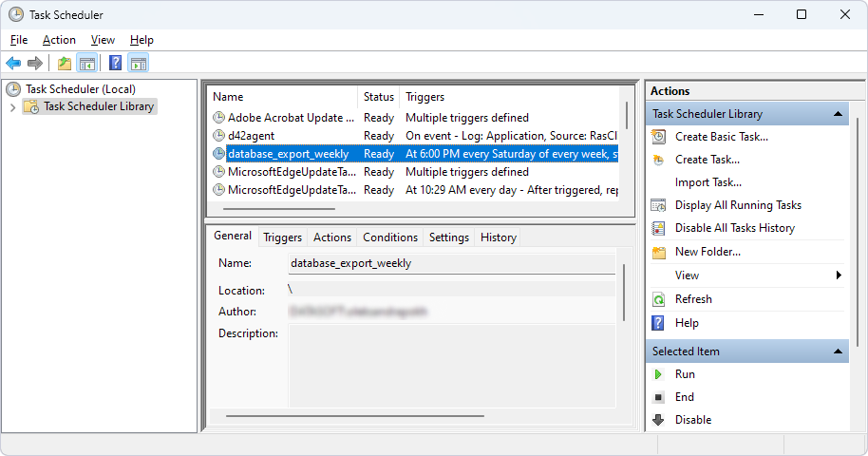
Task: Toggle the Show/Hide Console Tree toolbar icon
Action: coord(87,63)
